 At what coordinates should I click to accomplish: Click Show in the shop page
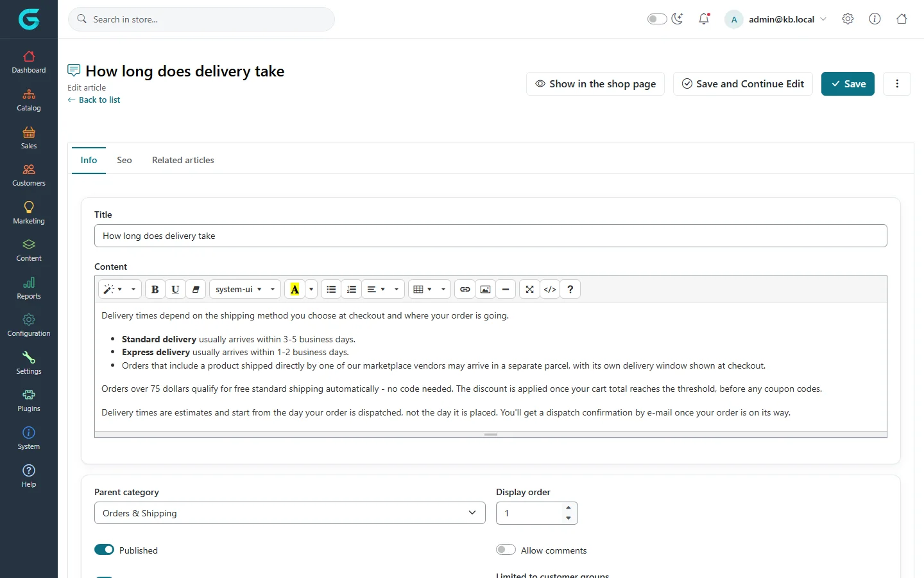[595, 84]
